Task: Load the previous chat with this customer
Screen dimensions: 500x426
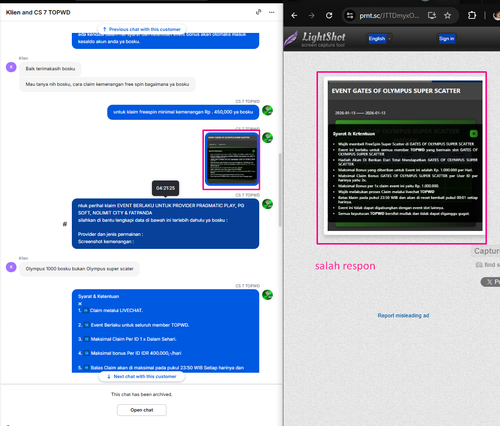Action: pyautogui.click(x=142, y=29)
